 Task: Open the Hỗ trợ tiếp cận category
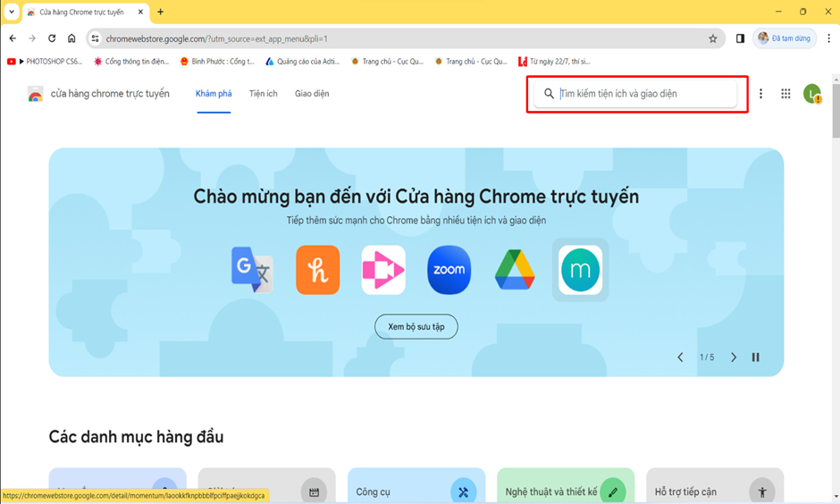(x=715, y=486)
